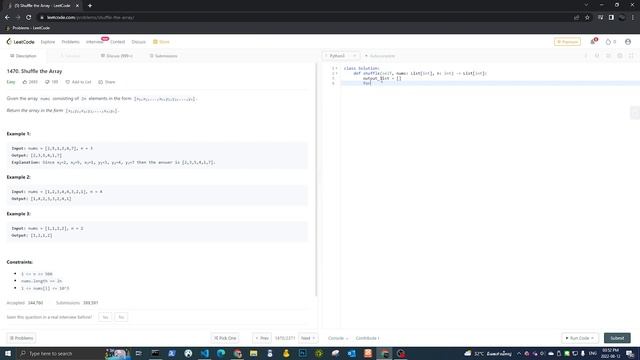This screenshot has height=360, width=640.
Task: Open Photoshop from the taskbar
Action: click(x=302, y=353)
